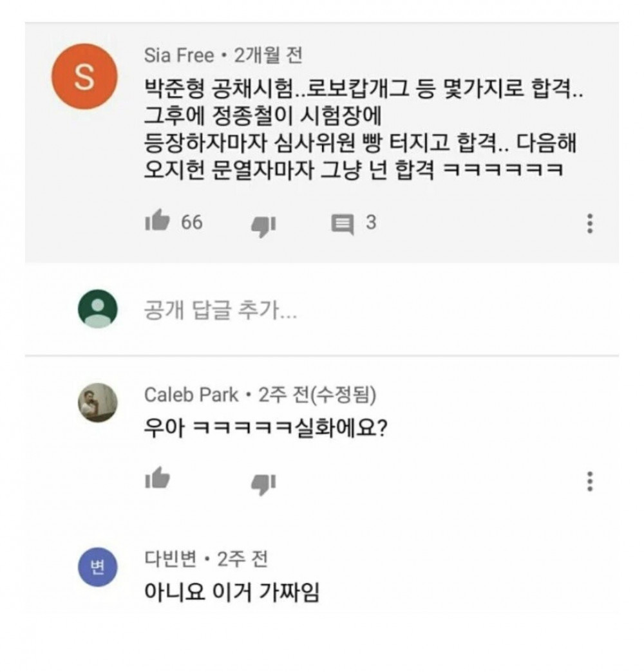Open more options for Caleb Park's reply
The height and width of the screenshot is (672, 644).
(589, 481)
